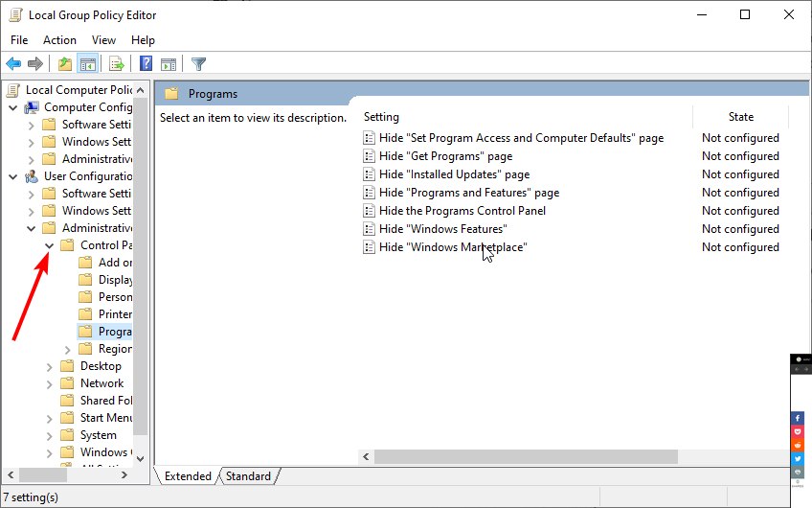The image size is (812, 508).
Task: Click folder icon of Display tree node
Action: click(85, 280)
